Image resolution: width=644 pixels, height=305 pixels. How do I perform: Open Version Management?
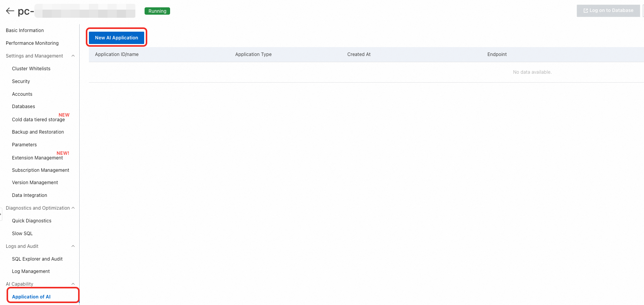[35, 183]
